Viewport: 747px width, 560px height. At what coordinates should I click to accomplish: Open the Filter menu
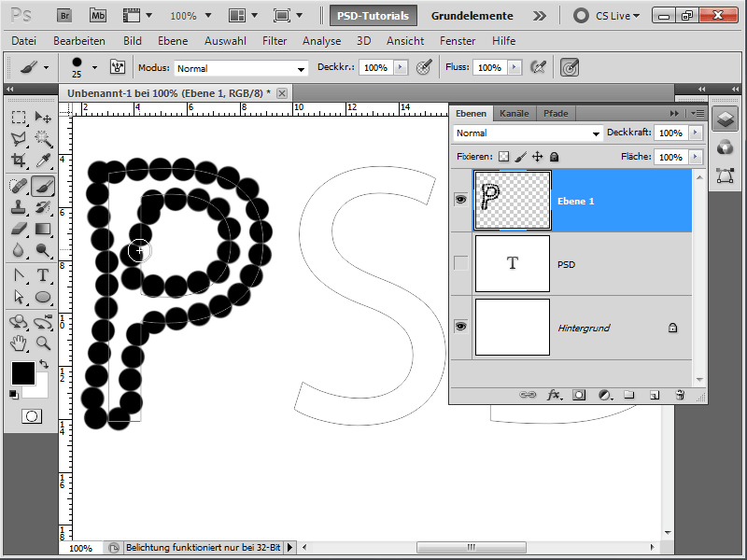click(275, 41)
